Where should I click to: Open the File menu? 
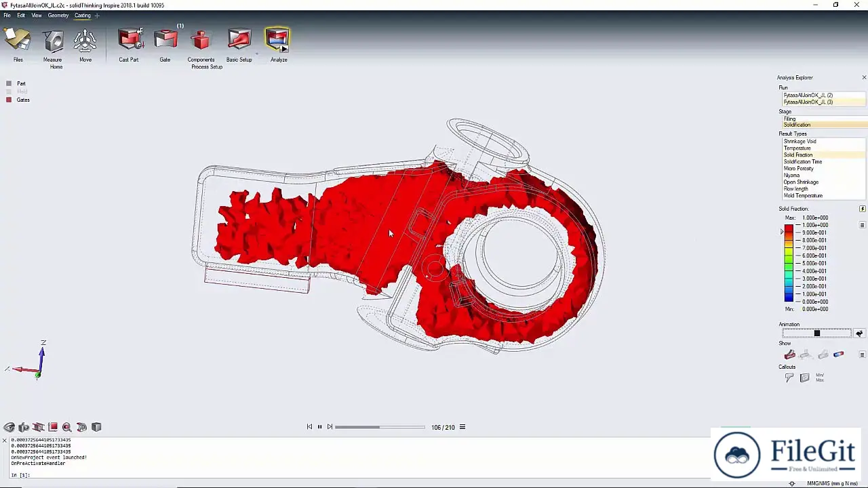(7, 15)
